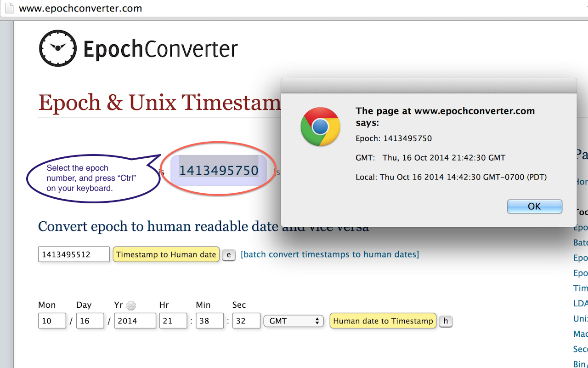Open the GMT timezone dropdown
The width and height of the screenshot is (588, 368).
294,321
